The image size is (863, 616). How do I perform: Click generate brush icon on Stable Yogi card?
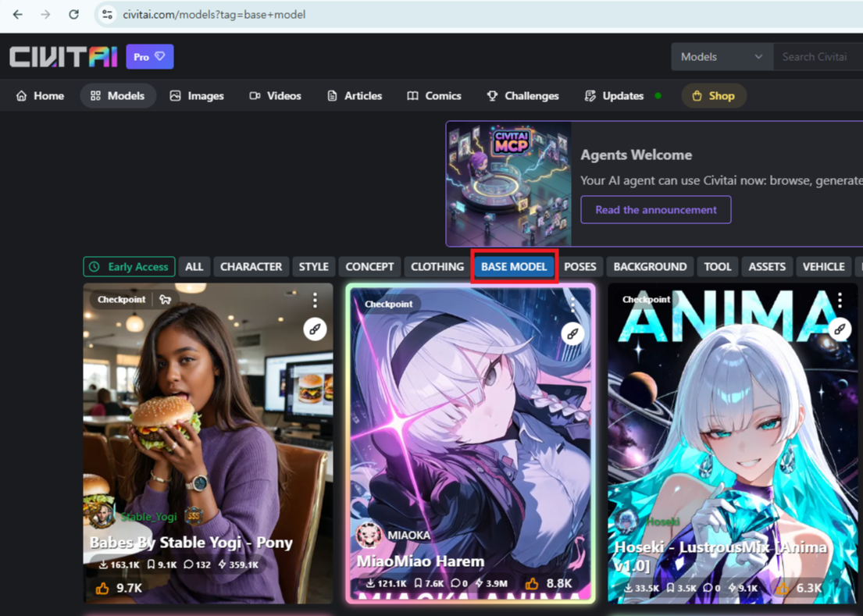coord(315,329)
